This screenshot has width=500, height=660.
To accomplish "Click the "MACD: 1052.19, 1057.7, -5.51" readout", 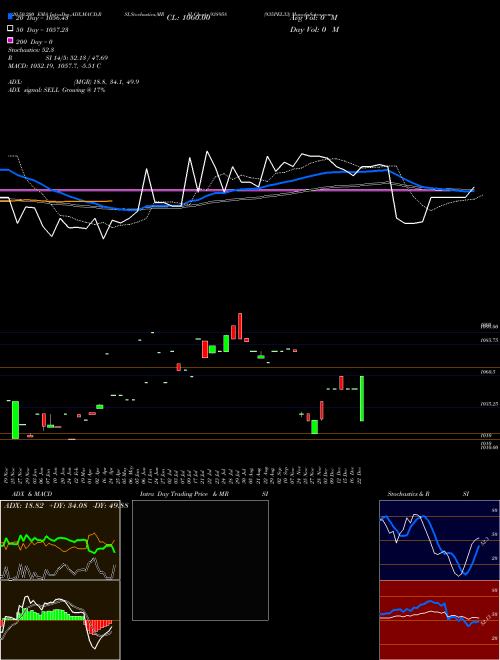I will point(54,66).
